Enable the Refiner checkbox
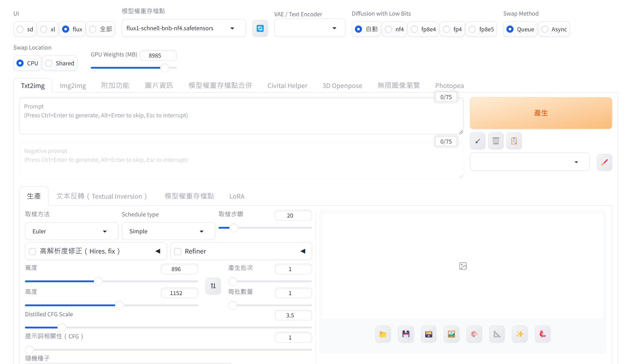This screenshot has height=364, width=631. pyautogui.click(x=178, y=251)
